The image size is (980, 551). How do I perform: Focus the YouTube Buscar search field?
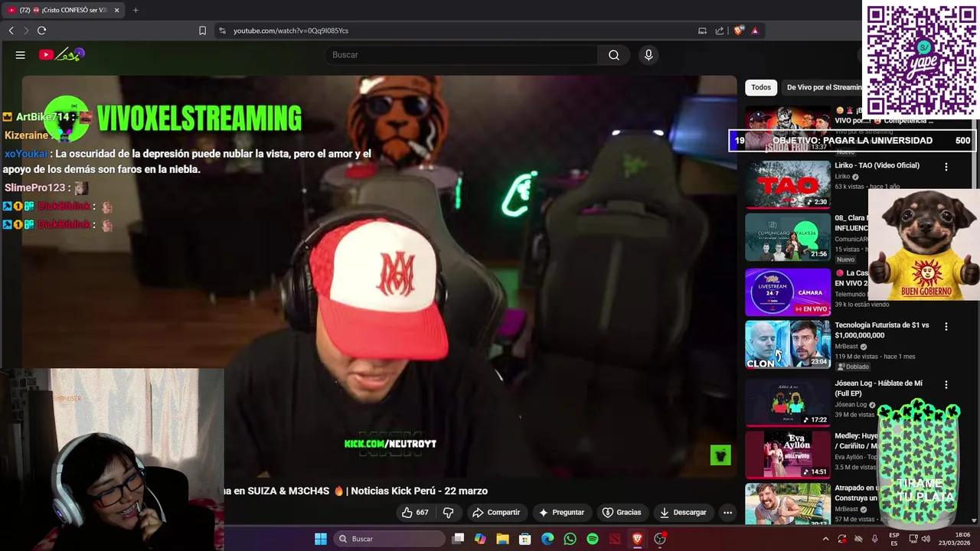click(x=462, y=55)
